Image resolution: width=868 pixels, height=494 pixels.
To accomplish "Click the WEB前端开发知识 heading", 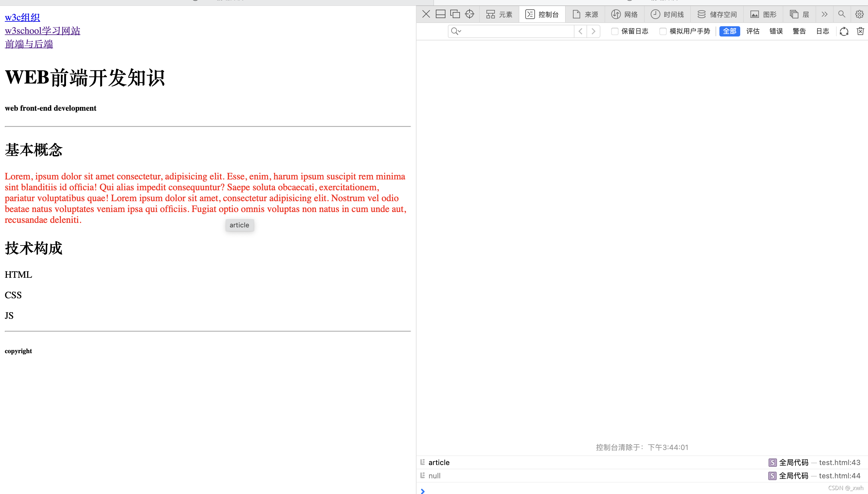I will pyautogui.click(x=85, y=78).
